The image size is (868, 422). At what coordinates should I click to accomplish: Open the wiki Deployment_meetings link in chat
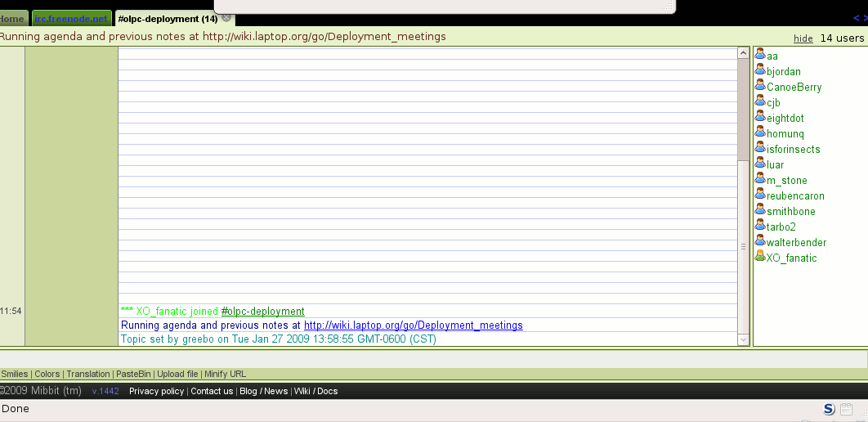pyautogui.click(x=413, y=325)
